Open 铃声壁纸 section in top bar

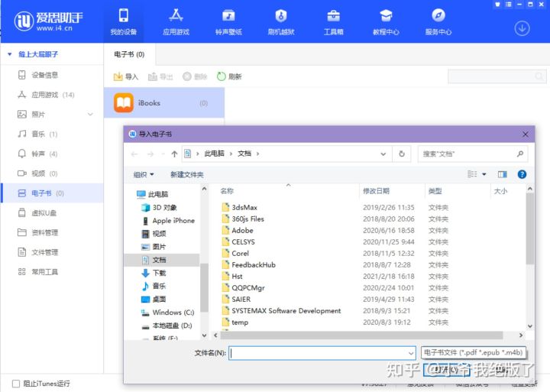pyautogui.click(x=228, y=21)
